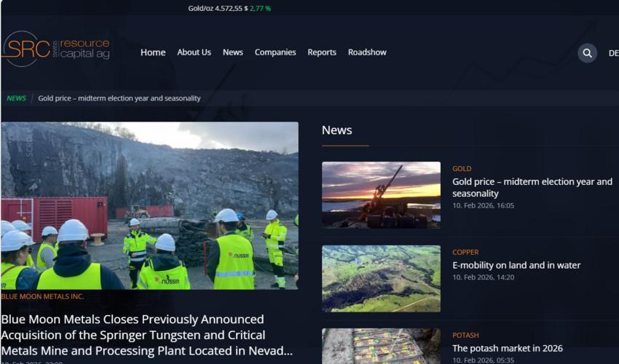Open E-mobility on land and in water article
The image size is (619, 364).
[x=516, y=265]
